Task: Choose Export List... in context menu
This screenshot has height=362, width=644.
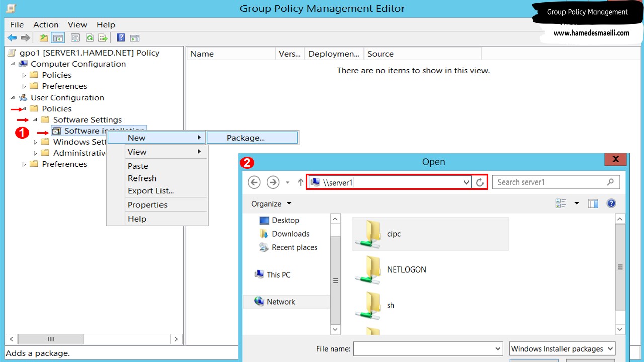Action: [x=157, y=191]
